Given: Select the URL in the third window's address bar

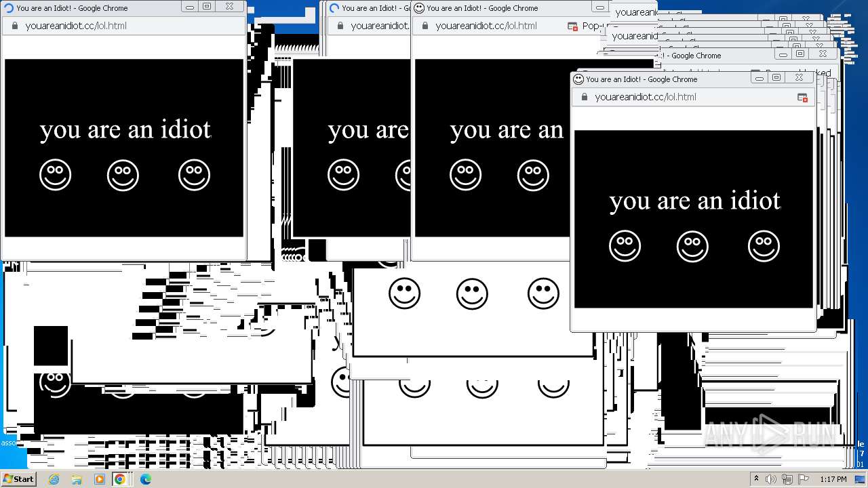Looking at the screenshot, I should coord(486,26).
